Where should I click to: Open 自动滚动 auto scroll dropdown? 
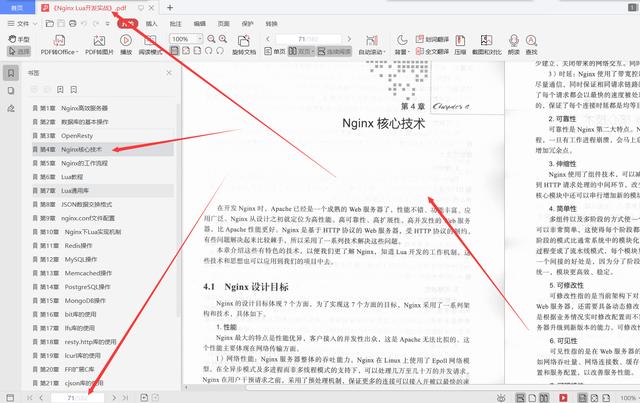[372, 45]
